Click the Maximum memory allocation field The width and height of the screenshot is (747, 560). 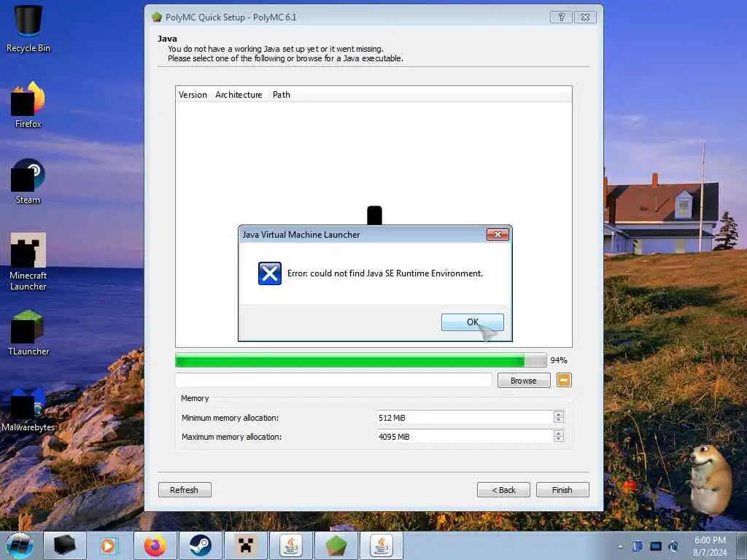(x=465, y=437)
